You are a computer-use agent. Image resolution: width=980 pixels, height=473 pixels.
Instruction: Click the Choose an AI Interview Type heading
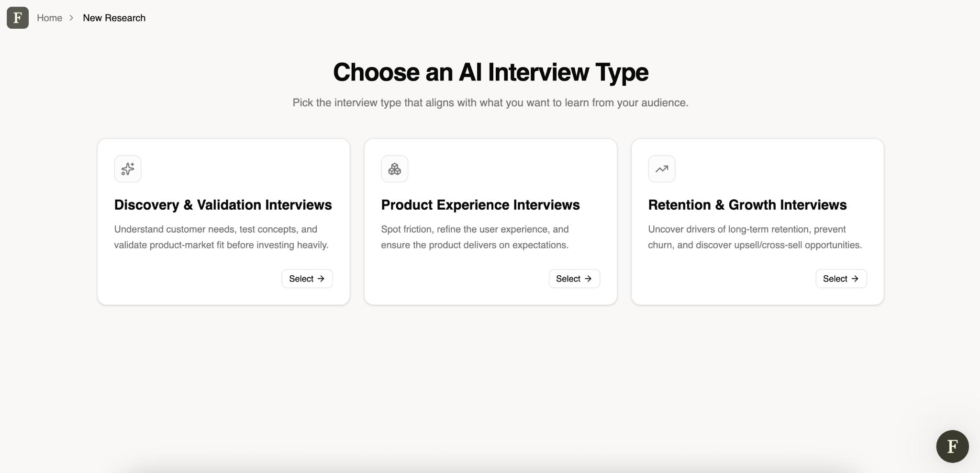pos(490,72)
